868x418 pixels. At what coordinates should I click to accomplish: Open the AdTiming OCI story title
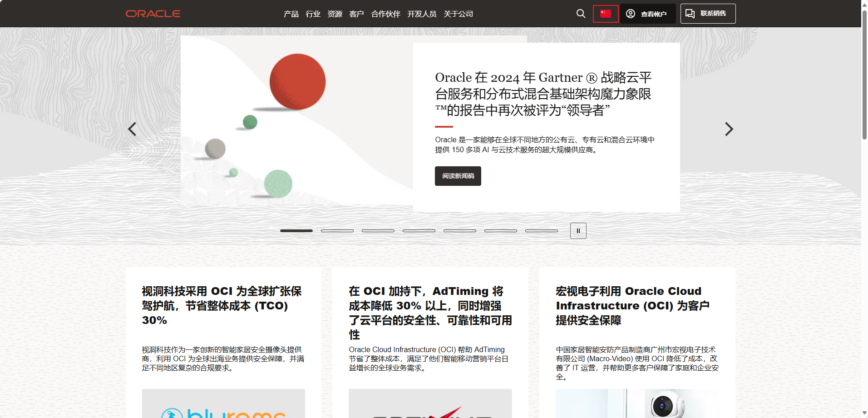tap(430, 313)
